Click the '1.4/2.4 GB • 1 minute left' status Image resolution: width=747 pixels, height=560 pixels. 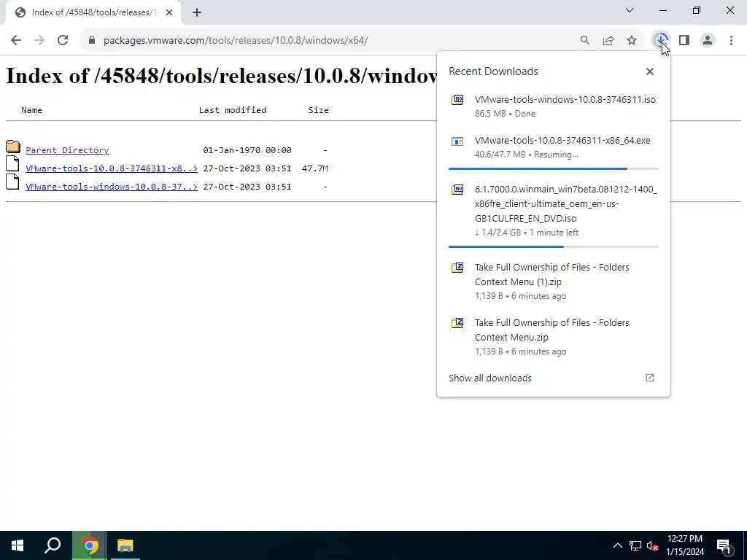pyautogui.click(x=527, y=233)
